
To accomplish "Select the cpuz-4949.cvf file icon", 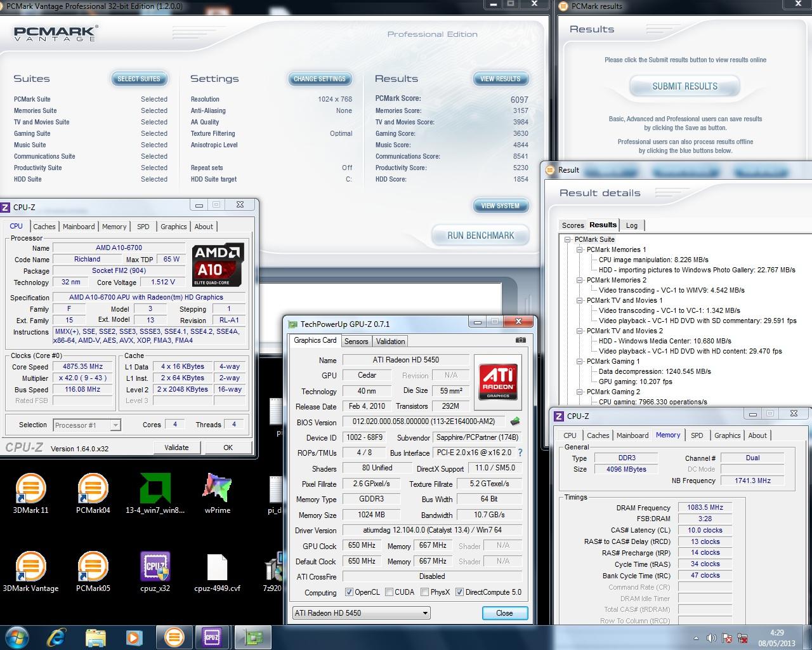I will click(x=217, y=571).
